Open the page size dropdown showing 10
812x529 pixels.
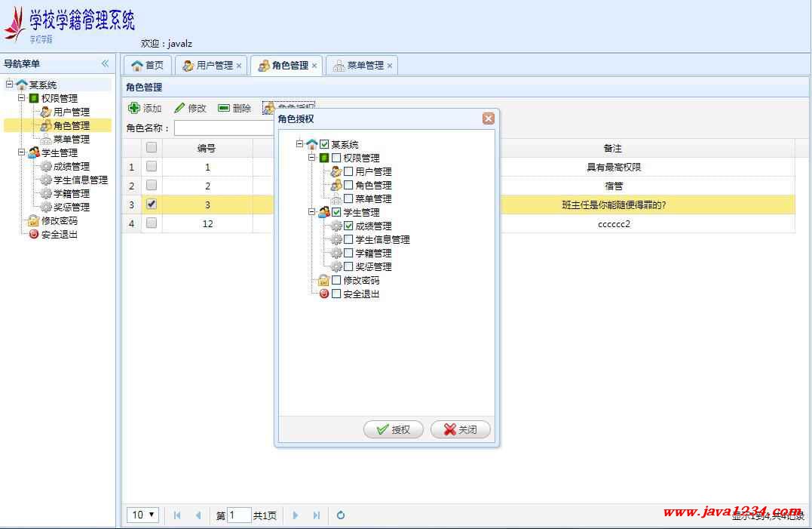[143, 515]
